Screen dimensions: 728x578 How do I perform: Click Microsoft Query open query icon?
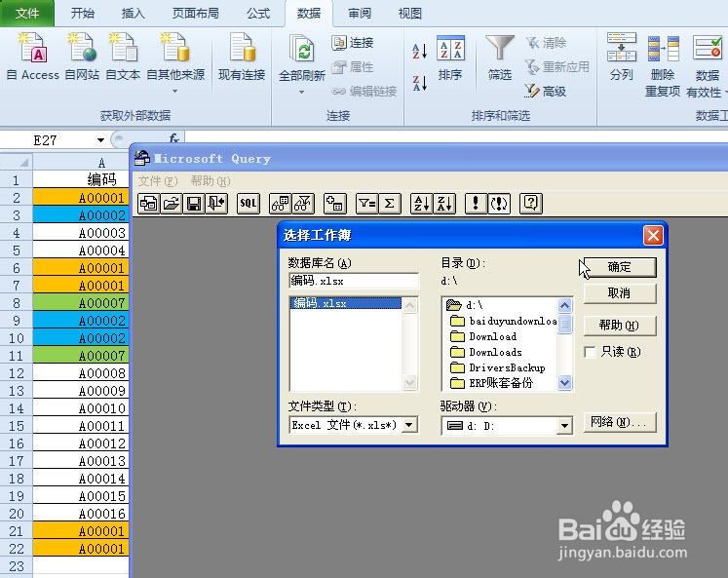click(x=172, y=204)
